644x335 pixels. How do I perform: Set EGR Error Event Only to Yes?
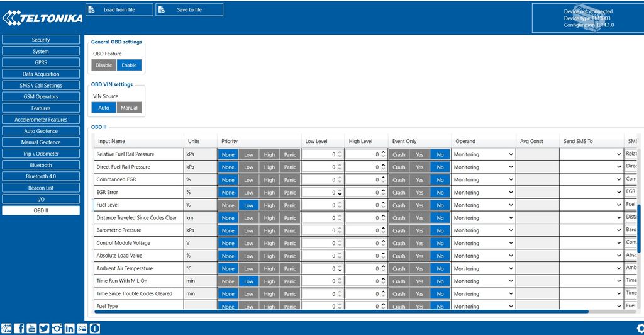(419, 192)
